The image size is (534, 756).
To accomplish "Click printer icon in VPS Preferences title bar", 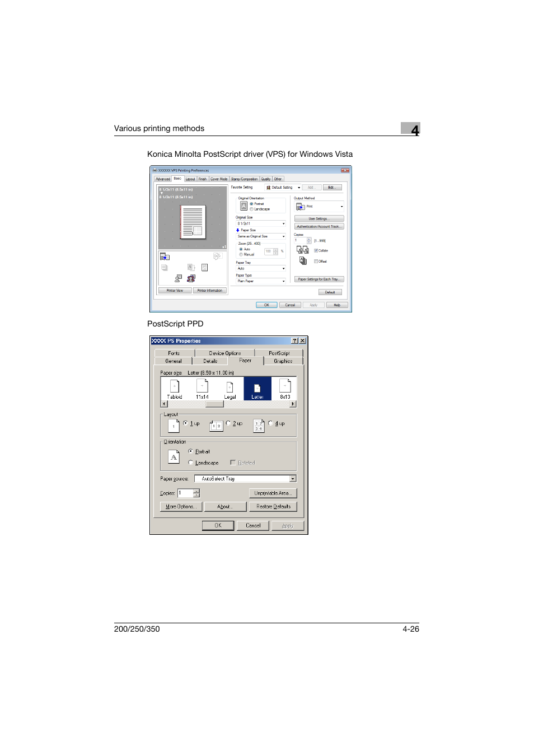I will (x=155, y=170).
